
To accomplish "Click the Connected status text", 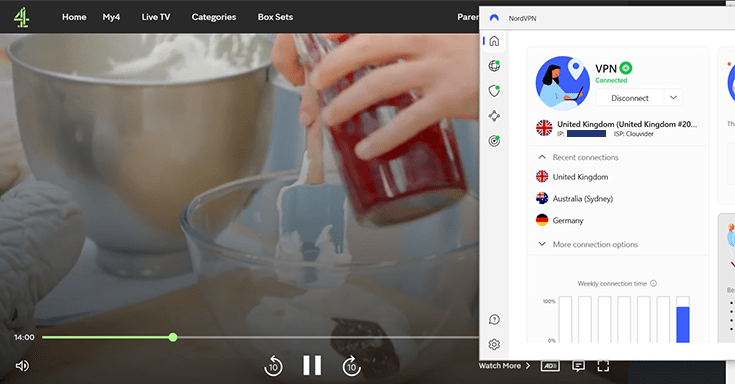I will coord(611,80).
